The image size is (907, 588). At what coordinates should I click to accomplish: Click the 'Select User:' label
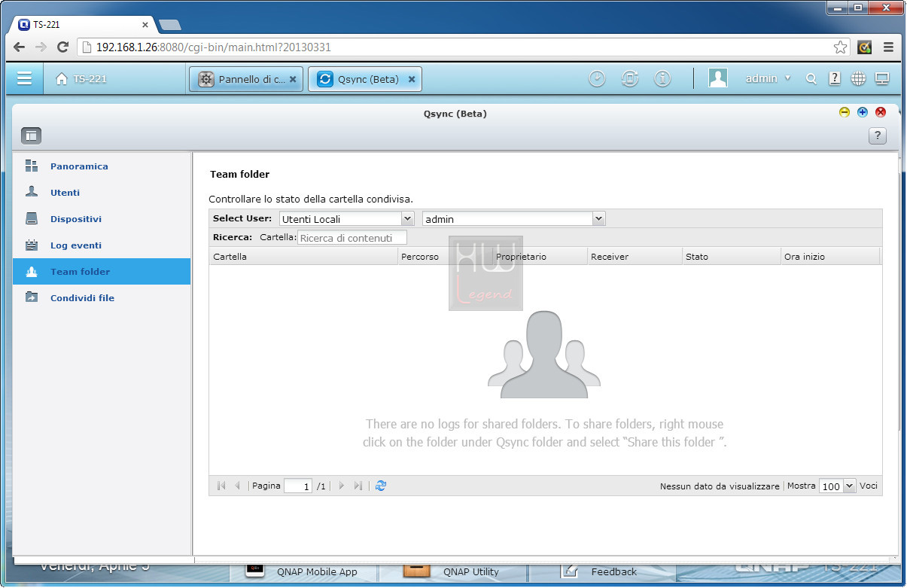242,218
